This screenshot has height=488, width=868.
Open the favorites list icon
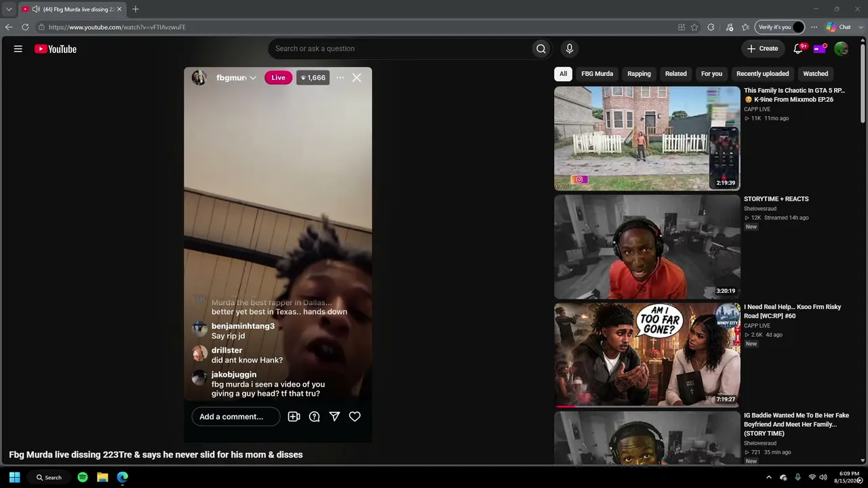point(745,27)
